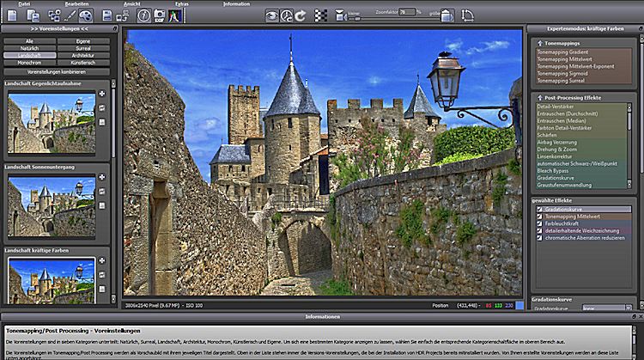Click the circular refresh arrow icon

(x=300, y=15)
